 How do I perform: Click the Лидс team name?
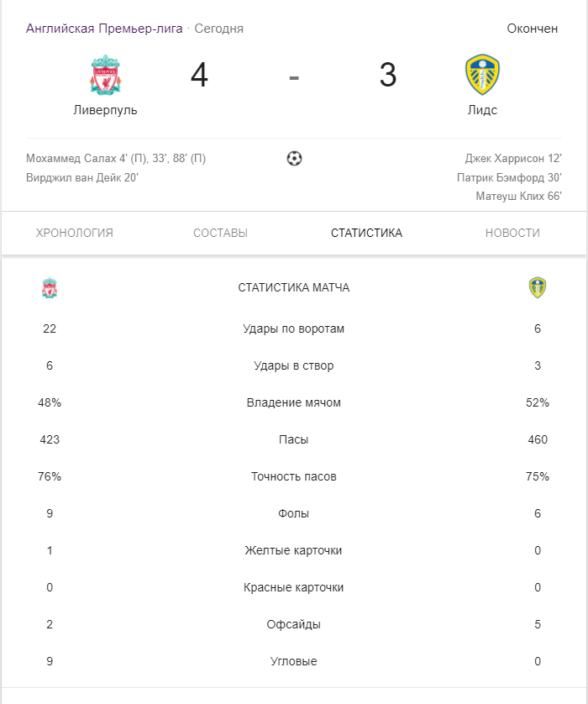pyautogui.click(x=482, y=110)
